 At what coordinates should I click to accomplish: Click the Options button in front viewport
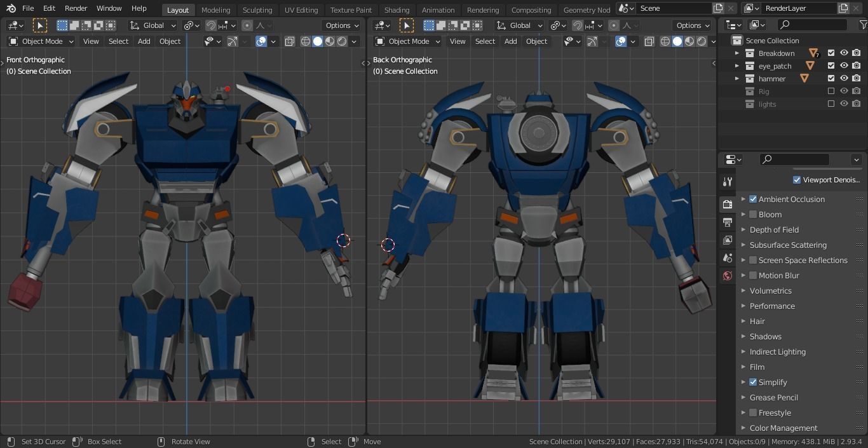coord(342,25)
